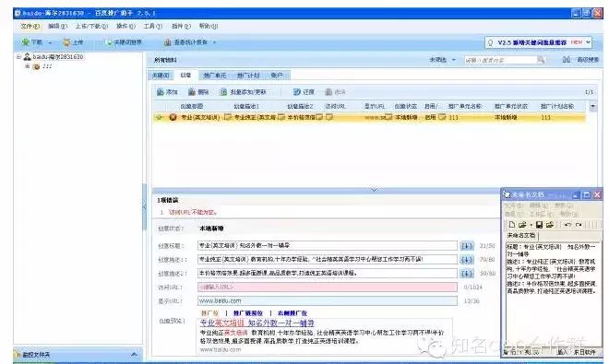This screenshot has width=609, height=364.
Task: Click the batch add/update (批量添加/更新) icon
Action: pos(223,92)
